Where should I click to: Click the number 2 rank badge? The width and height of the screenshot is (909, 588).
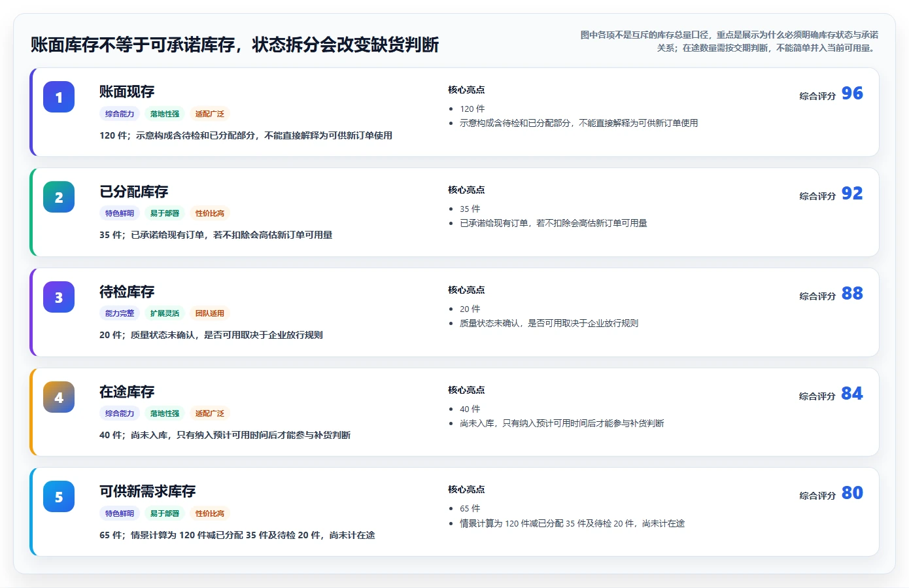coord(59,197)
